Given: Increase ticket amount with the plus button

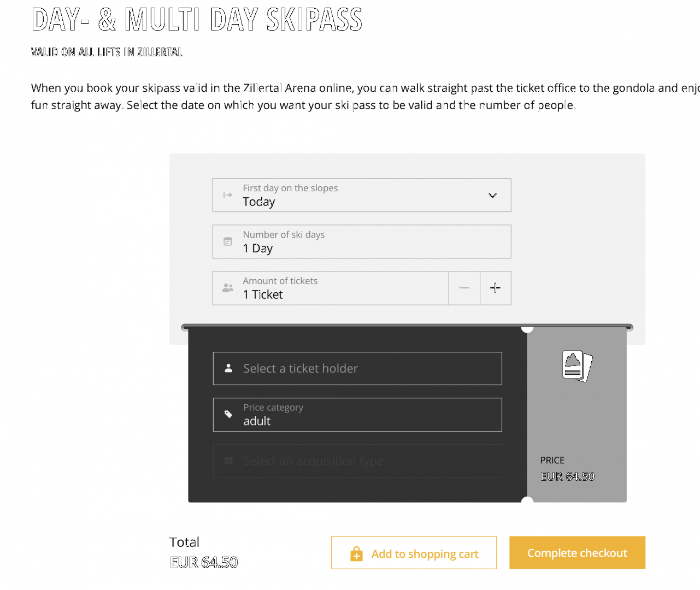Looking at the screenshot, I should coord(496,288).
